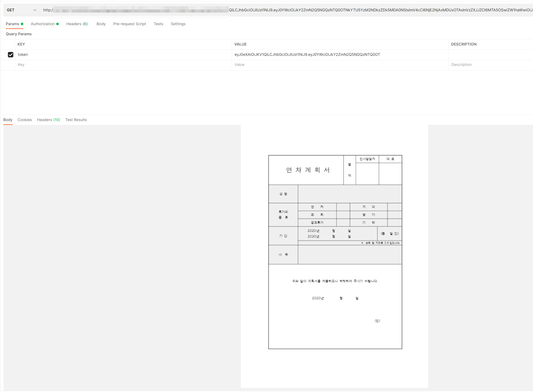Open the response Headers (10) tab
533x392 pixels.
tap(48, 120)
